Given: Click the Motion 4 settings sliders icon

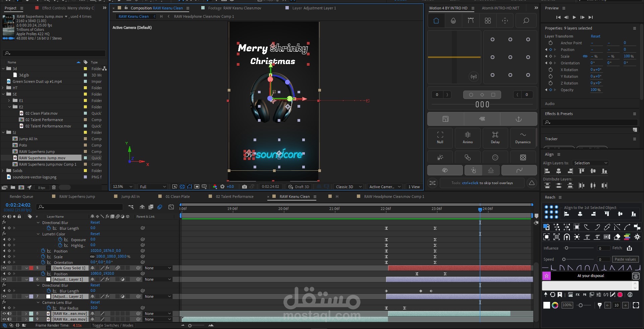Looking at the screenshot, I should pyautogui.click(x=433, y=183).
